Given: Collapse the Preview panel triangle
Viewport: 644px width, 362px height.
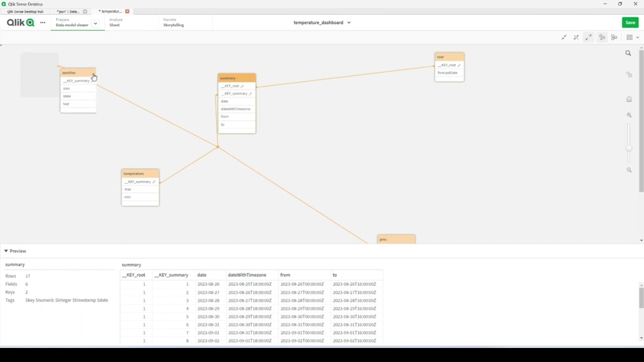Looking at the screenshot, I should (6, 251).
